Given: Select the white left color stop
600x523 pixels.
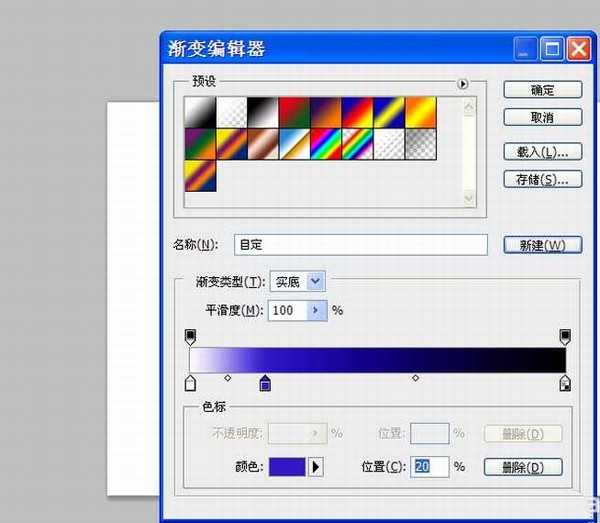Looking at the screenshot, I should pos(190,384).
